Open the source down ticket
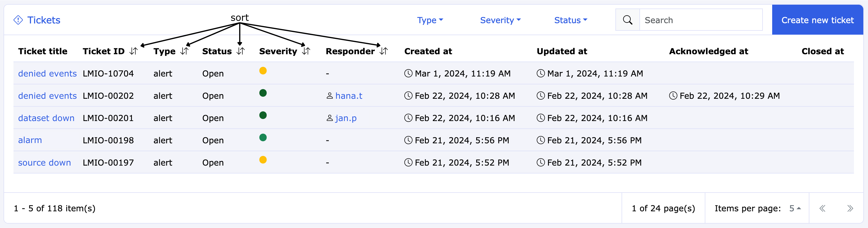 click(x=45, y=163)
